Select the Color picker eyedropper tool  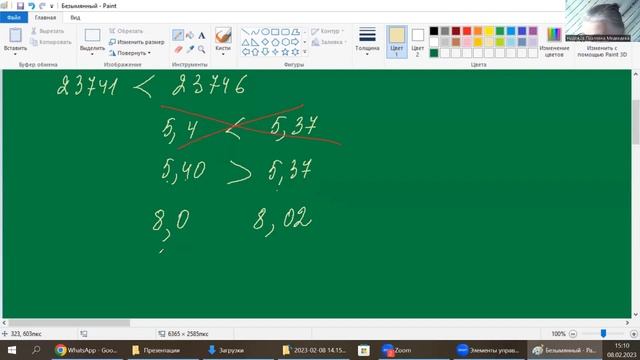click(190, 49)
